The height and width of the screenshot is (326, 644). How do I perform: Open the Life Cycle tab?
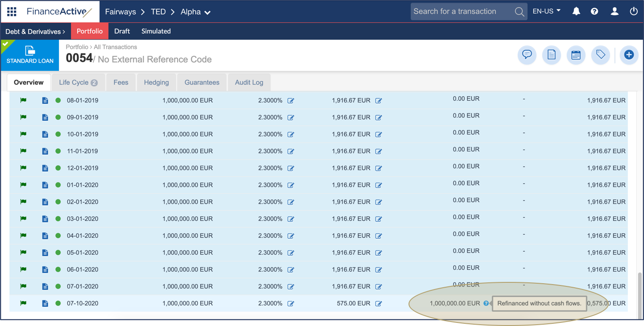pos(78,82)
